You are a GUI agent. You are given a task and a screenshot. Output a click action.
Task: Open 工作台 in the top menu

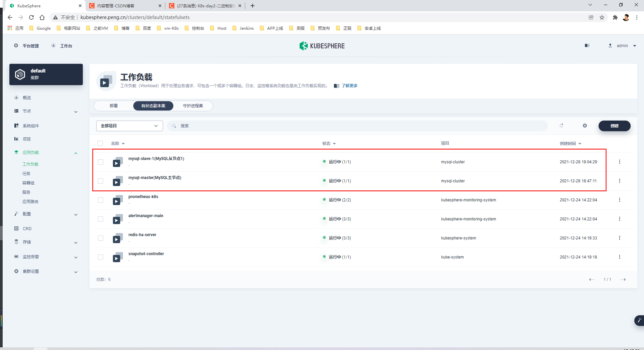[x=62, y=46]
